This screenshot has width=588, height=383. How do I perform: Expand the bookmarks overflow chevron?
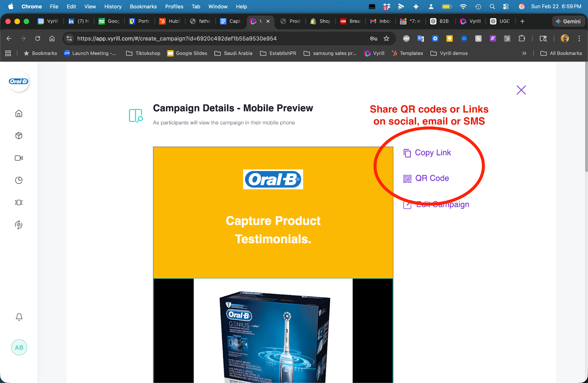point(524,53)
